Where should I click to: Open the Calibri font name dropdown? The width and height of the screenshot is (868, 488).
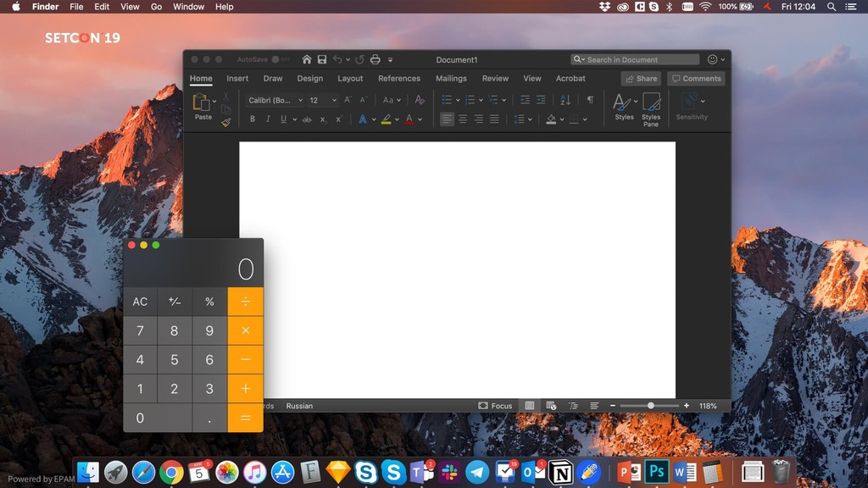(x=275, y=100)
